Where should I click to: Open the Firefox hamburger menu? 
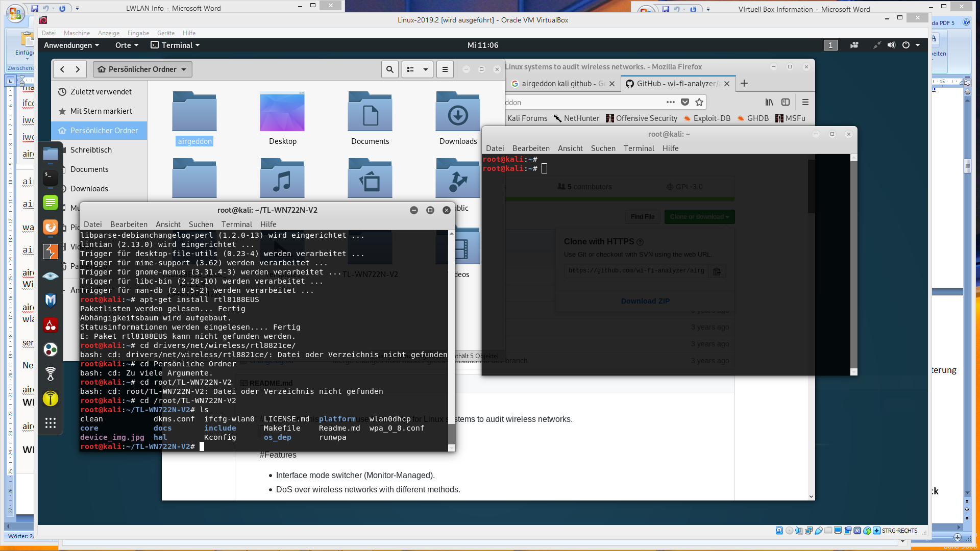805,102
